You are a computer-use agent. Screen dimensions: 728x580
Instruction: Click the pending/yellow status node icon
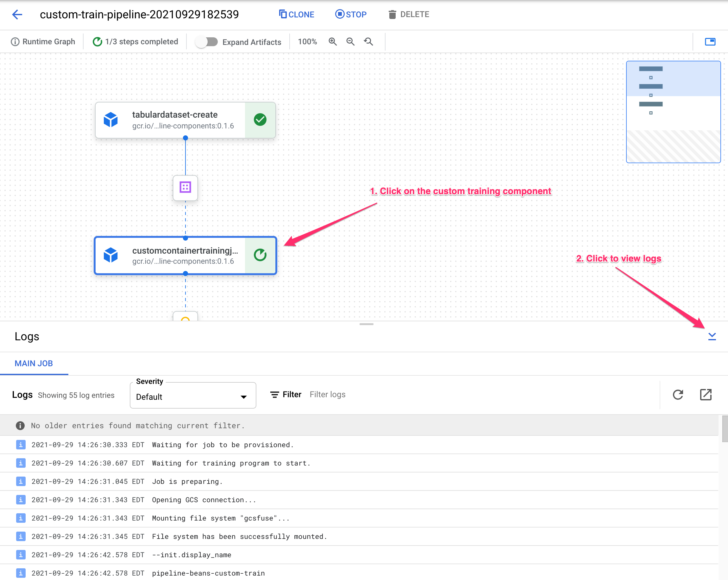click(x=185, y=318)
